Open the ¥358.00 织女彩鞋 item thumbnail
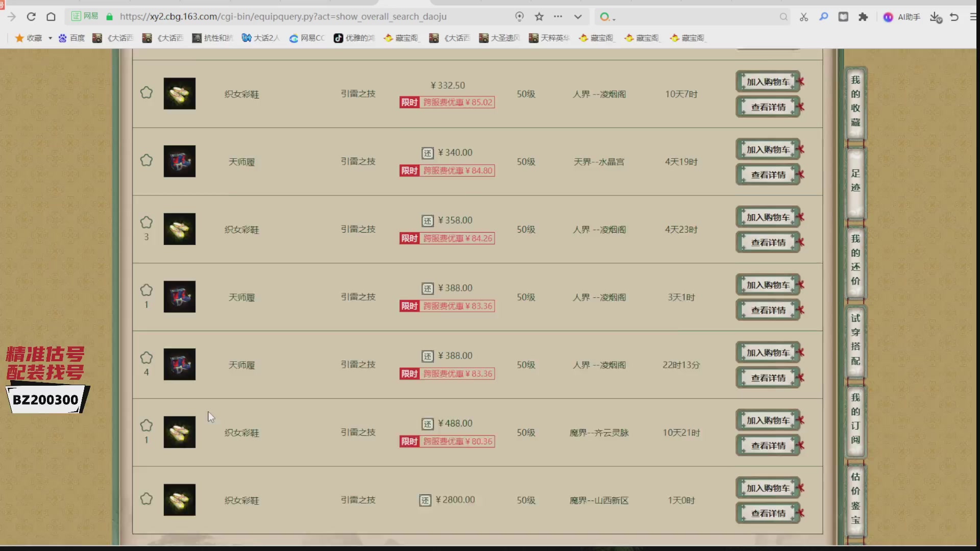 pyautogui.click(x=179, y=229)
